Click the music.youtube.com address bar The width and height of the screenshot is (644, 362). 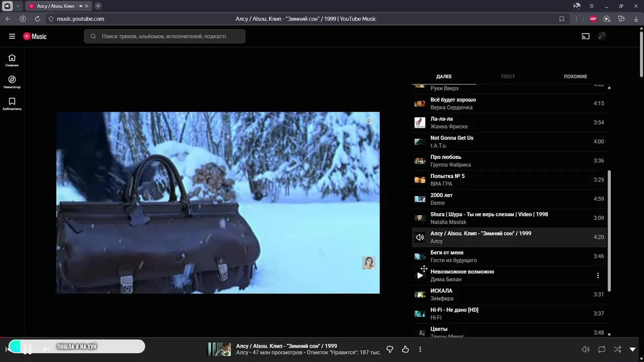[80, 19]
